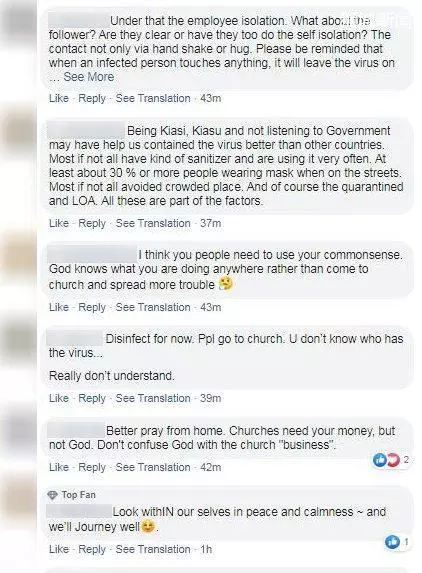Click the like reaction icon on "Look withIN" comment
This screenshot has width=422, height=573.
pyautogui.click(x=392, y=541)
